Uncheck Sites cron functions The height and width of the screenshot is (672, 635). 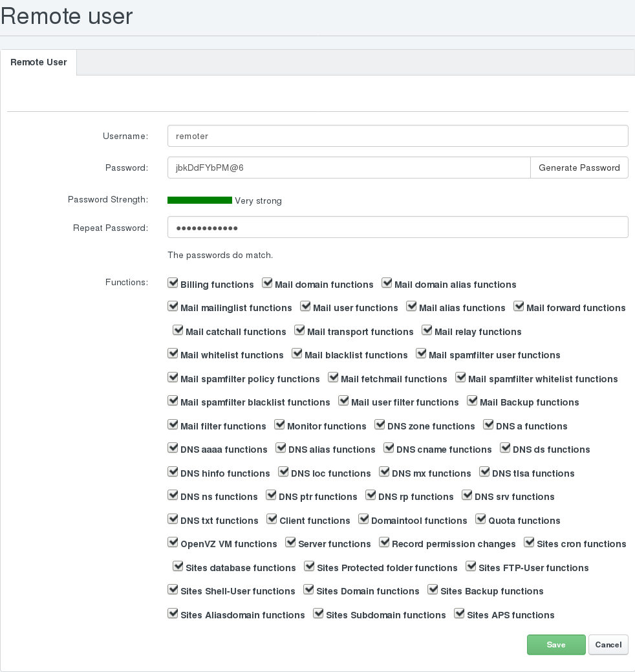click(x=529, y=542)
